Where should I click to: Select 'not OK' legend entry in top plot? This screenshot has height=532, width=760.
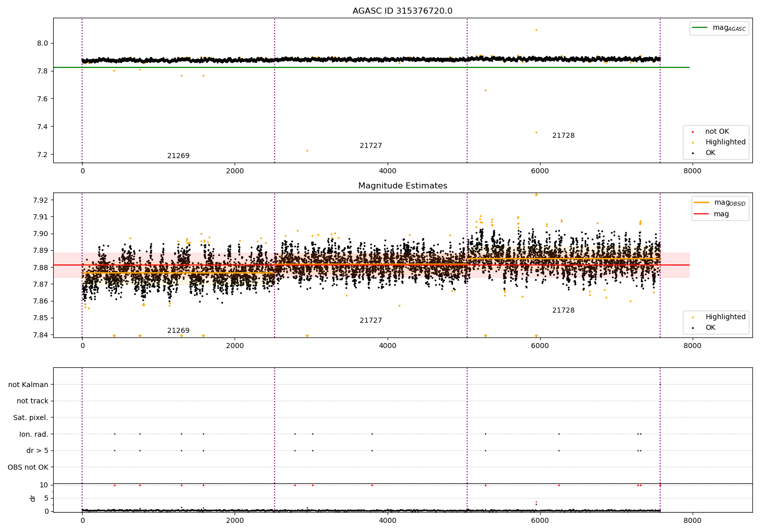717,132
